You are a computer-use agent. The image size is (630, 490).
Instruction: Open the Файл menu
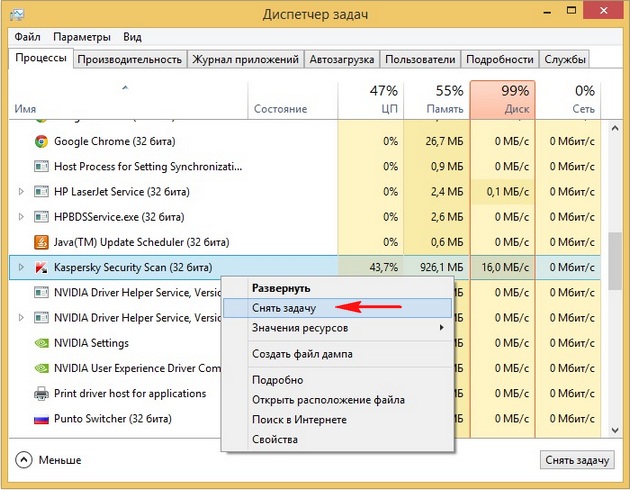pyautogui.click(x=27, y=37)
